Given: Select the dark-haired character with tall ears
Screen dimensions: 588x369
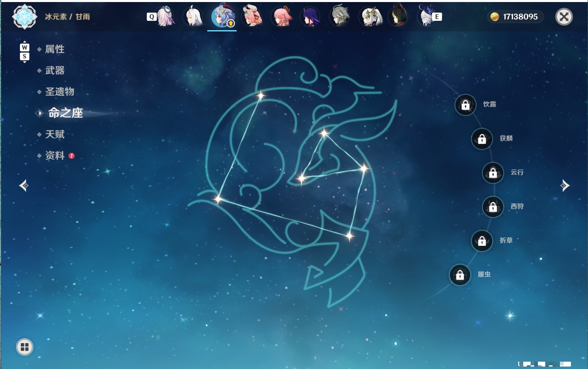Looking at the screenshot, I should (x=398, y=16).
